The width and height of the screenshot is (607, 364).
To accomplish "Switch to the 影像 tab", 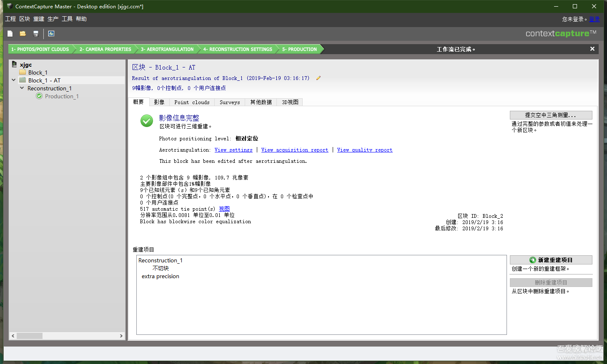I will [159, 102].
